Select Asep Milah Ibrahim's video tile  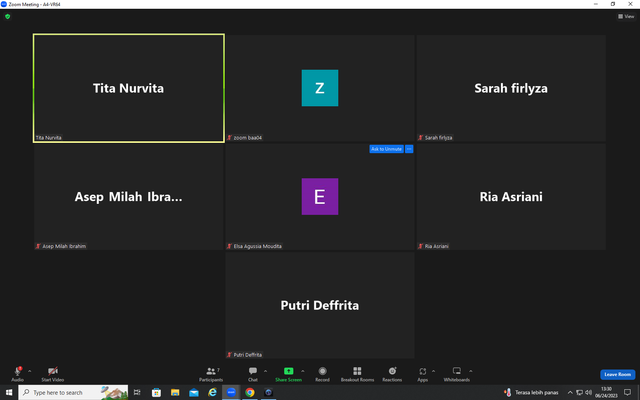coord(129,197)
